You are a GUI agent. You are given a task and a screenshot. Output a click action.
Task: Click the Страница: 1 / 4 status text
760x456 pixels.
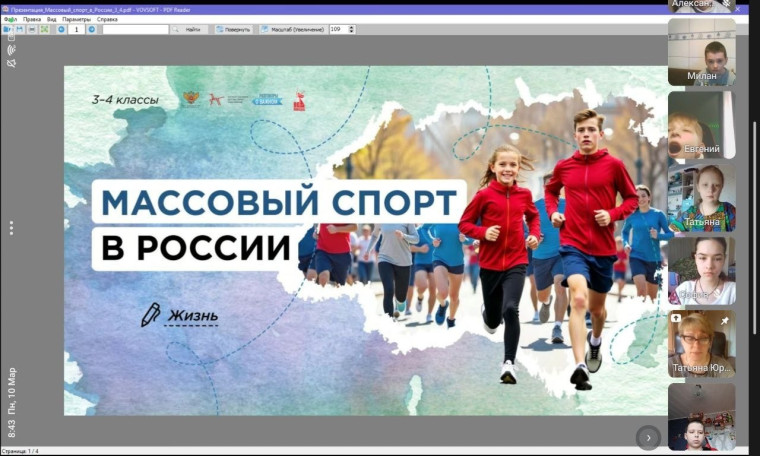[x=20, y=452]
